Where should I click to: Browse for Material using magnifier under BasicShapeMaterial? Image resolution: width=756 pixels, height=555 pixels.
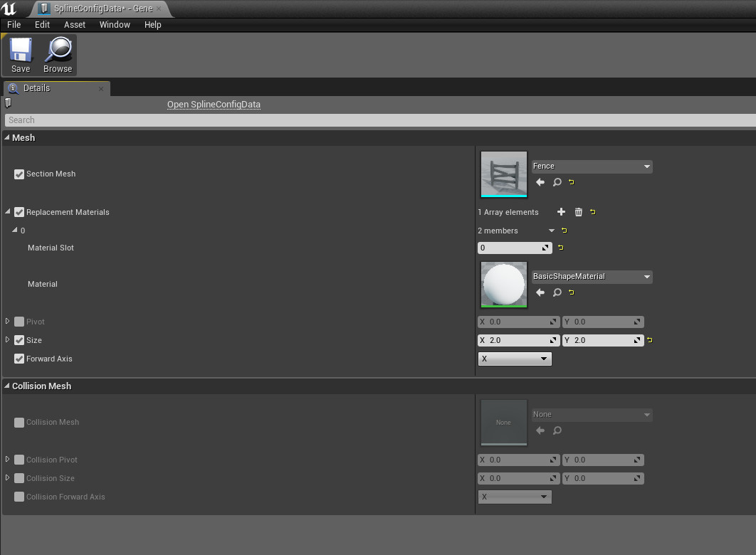tap(557, 292)
